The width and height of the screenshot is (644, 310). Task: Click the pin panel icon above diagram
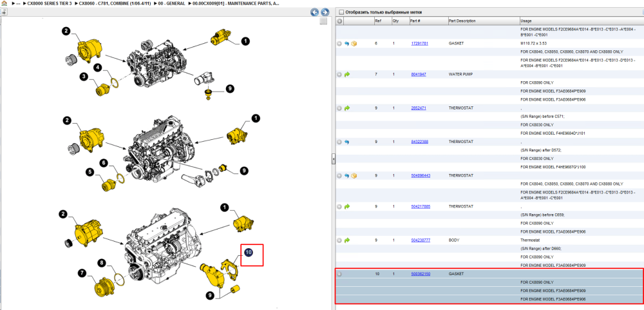click(x=3, y=12)
